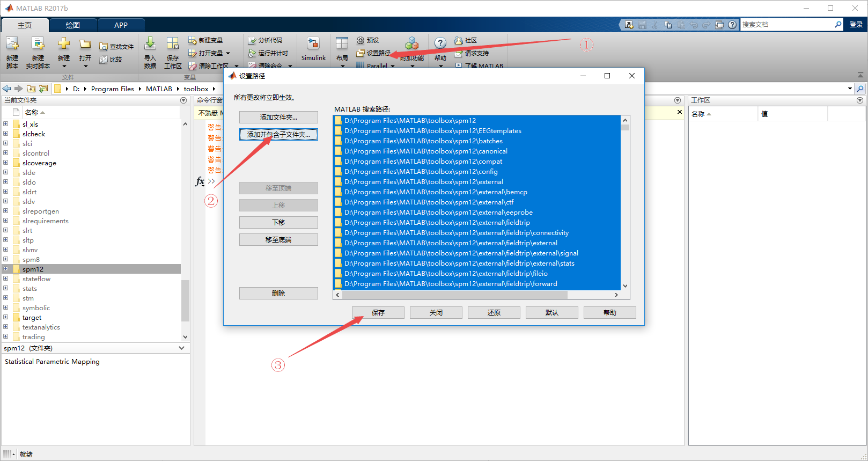Go back with the blue left arrow
This screenshot has width=868, height=461.
point(6,89)
